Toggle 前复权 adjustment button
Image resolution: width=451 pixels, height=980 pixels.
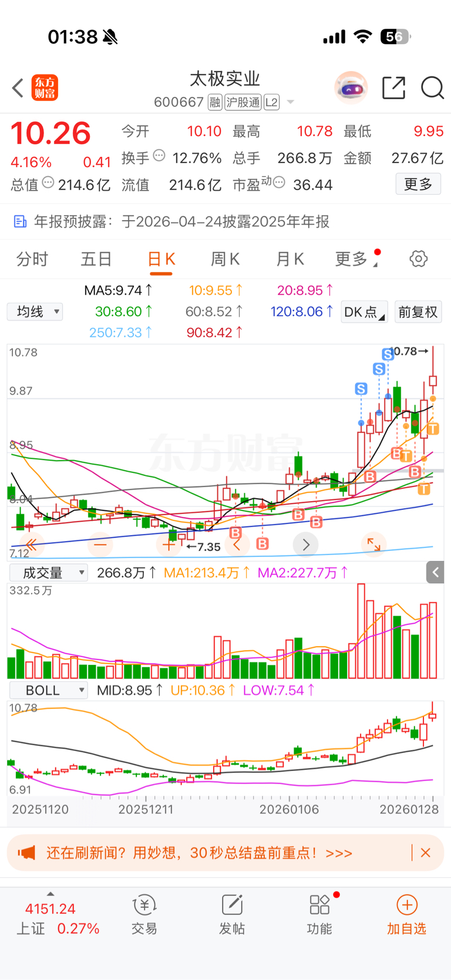[418, 312]
